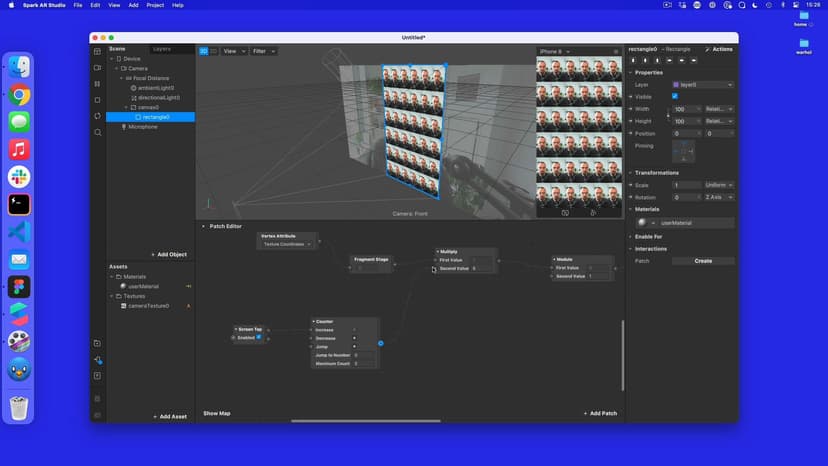828x466 pixels.
Task: Collapse the Materials folder in Assets
Action: pyautogui.click(x=112, y=277)
